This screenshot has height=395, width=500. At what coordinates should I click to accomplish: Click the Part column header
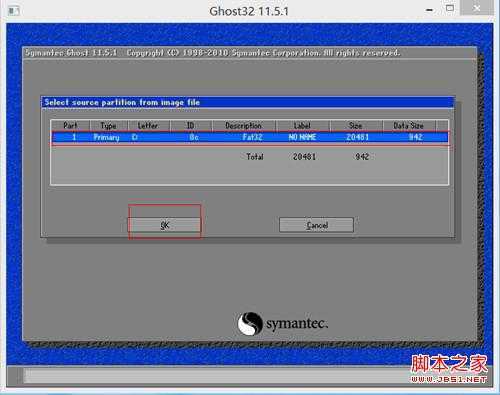click(70, 126)
